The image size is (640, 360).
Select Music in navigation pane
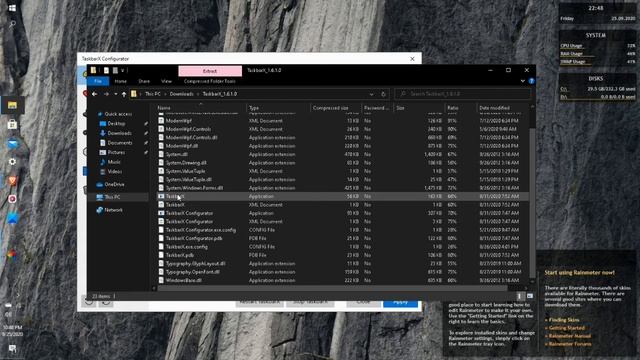(114, 162)
